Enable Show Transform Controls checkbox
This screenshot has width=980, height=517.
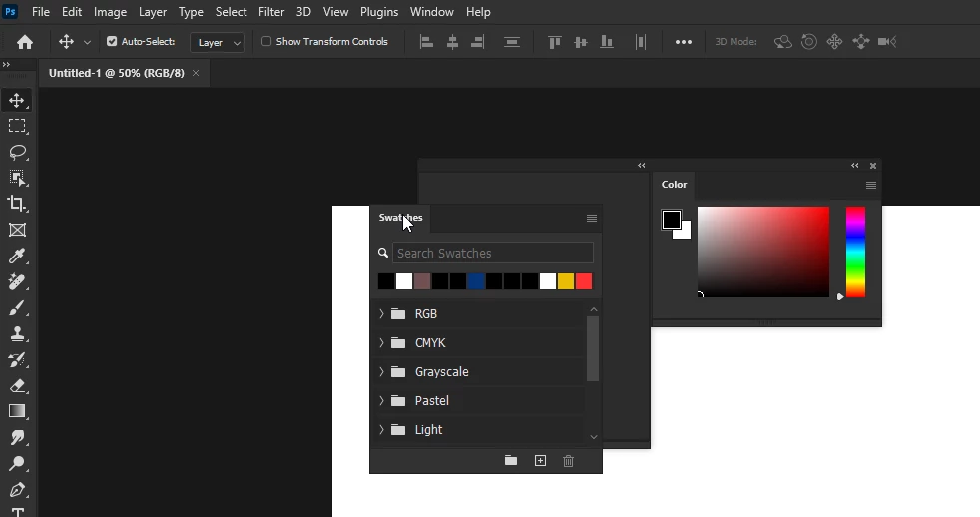[x=266, y=41]
